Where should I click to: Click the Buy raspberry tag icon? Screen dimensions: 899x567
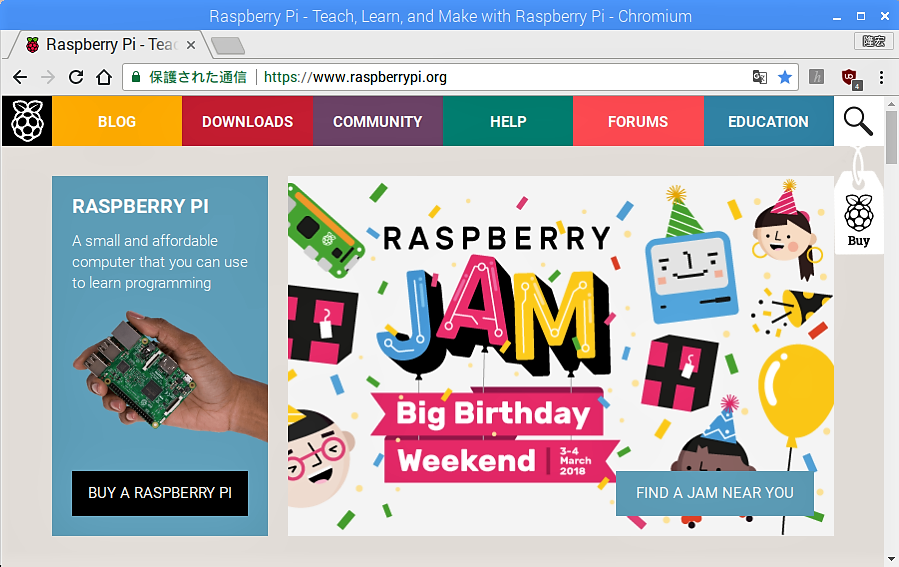coord(858,220)
